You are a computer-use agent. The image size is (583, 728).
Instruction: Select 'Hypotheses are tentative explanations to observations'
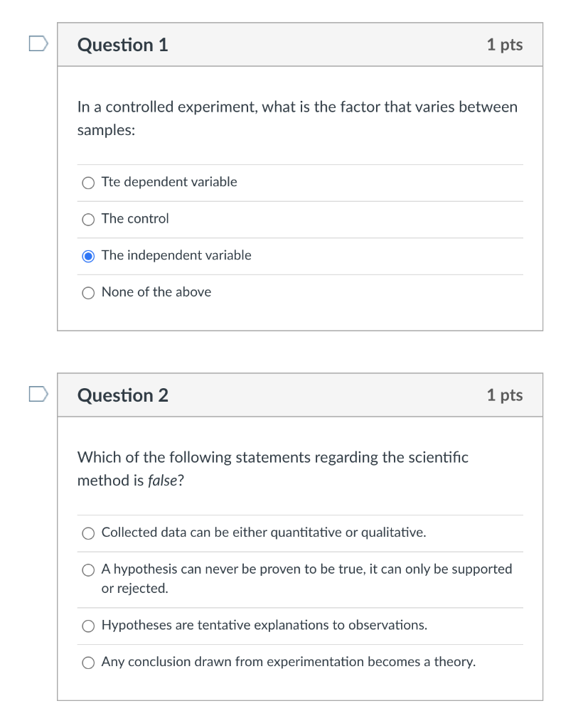pyautogui.click(x=88, y=626)
